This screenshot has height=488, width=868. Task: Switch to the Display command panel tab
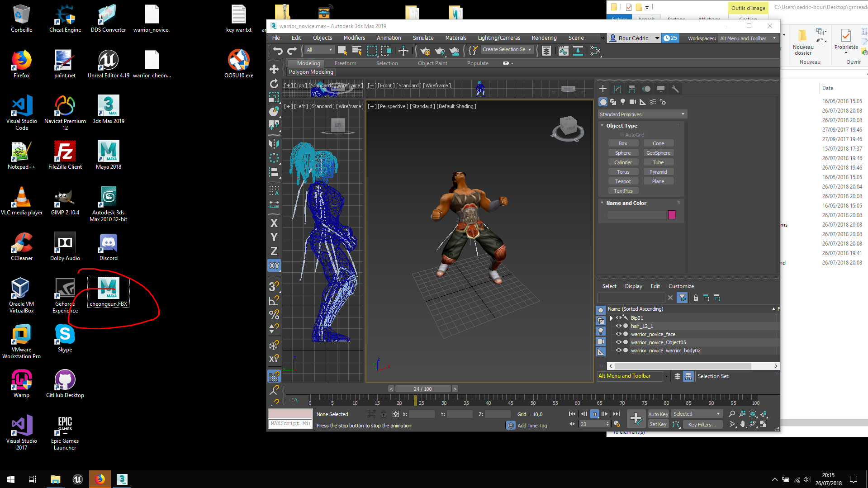click(x=661, y=89)
